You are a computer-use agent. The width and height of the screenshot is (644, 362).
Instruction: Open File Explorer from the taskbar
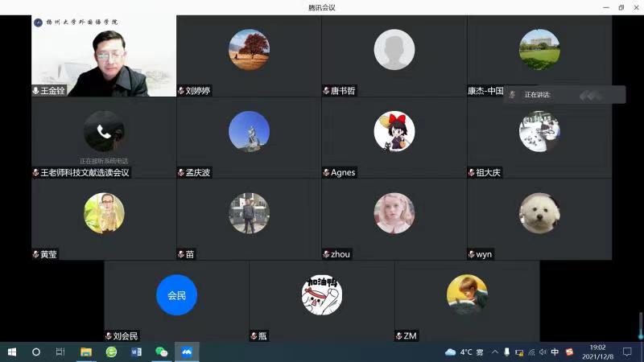point(85,352)
